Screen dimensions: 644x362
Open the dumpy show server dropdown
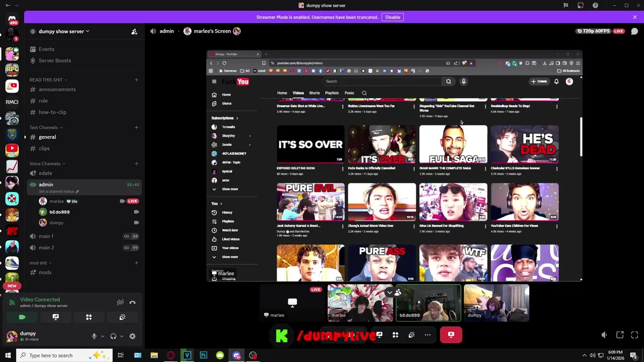point(64,31)
